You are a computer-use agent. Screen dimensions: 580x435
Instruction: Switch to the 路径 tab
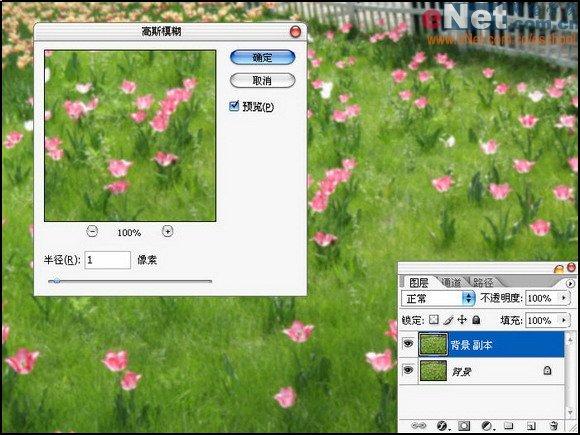(x=483, y=283)
